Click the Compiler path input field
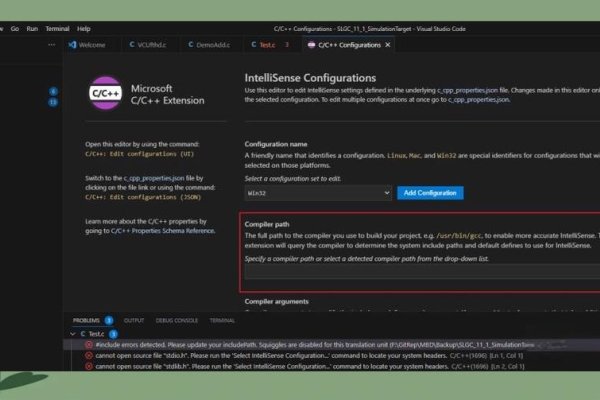 pos(422,272)
